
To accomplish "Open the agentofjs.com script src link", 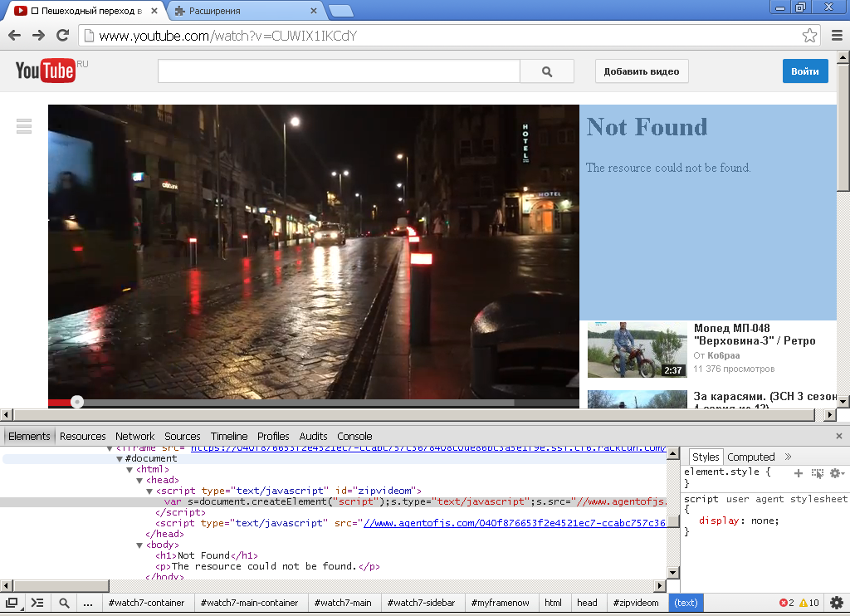I will [515, 523].
